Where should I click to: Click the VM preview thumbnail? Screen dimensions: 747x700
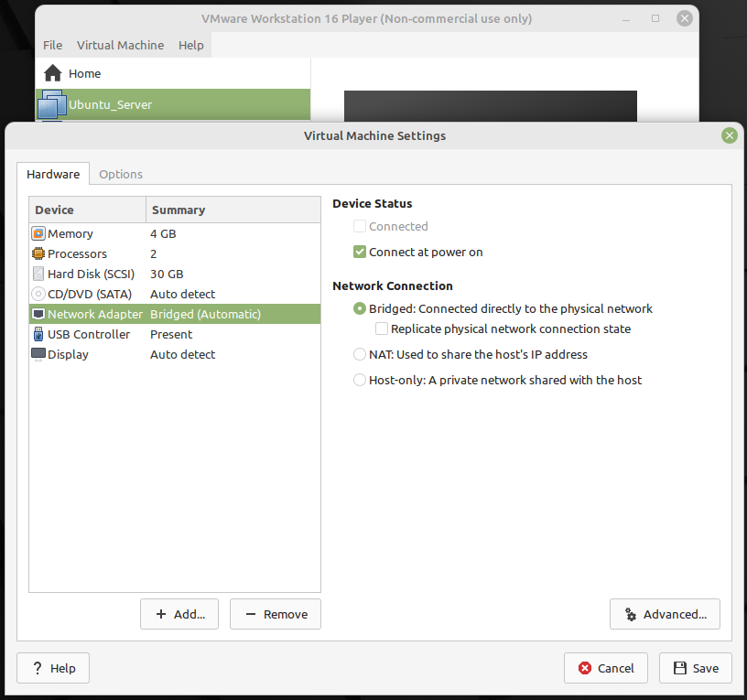[x=491, y=106]
